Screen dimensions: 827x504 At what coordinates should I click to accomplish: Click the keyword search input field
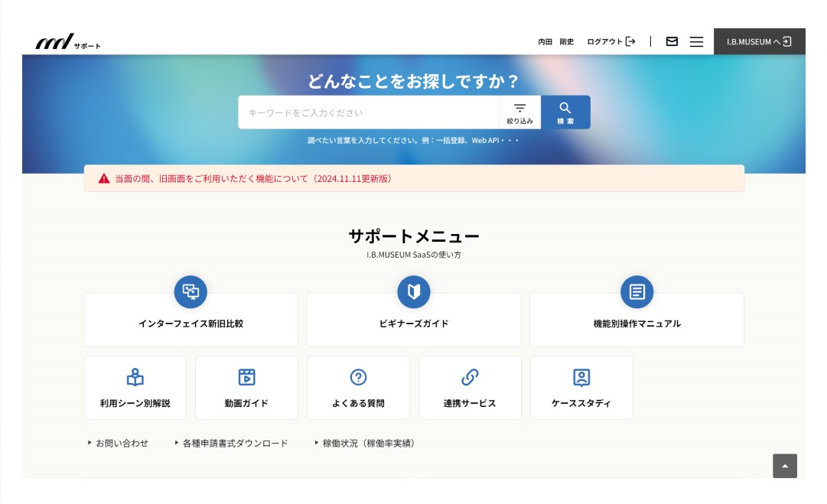coord(369,112)
